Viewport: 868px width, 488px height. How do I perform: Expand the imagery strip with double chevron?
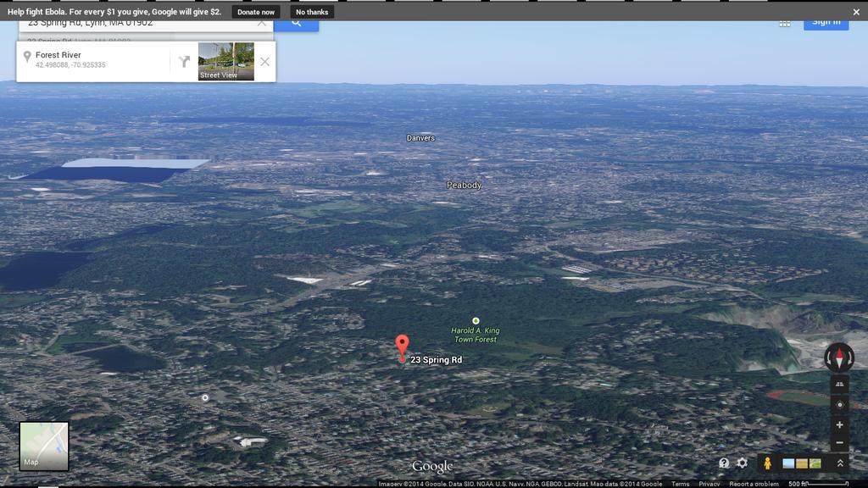coord(840,463)
